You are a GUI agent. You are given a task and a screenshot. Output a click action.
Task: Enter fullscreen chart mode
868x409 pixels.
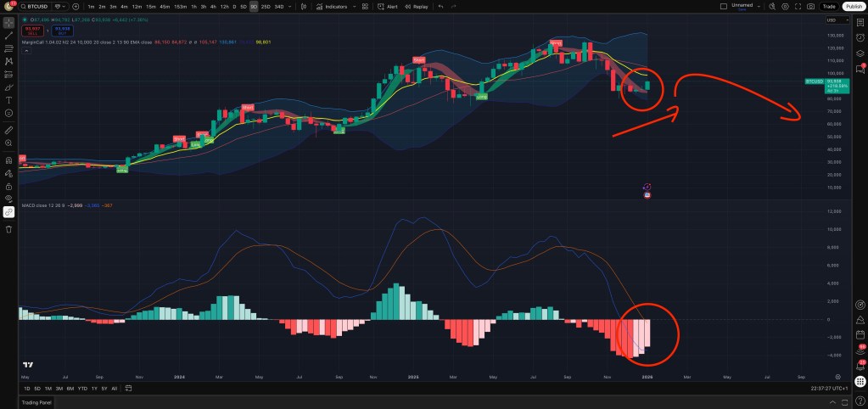[796, 6]
